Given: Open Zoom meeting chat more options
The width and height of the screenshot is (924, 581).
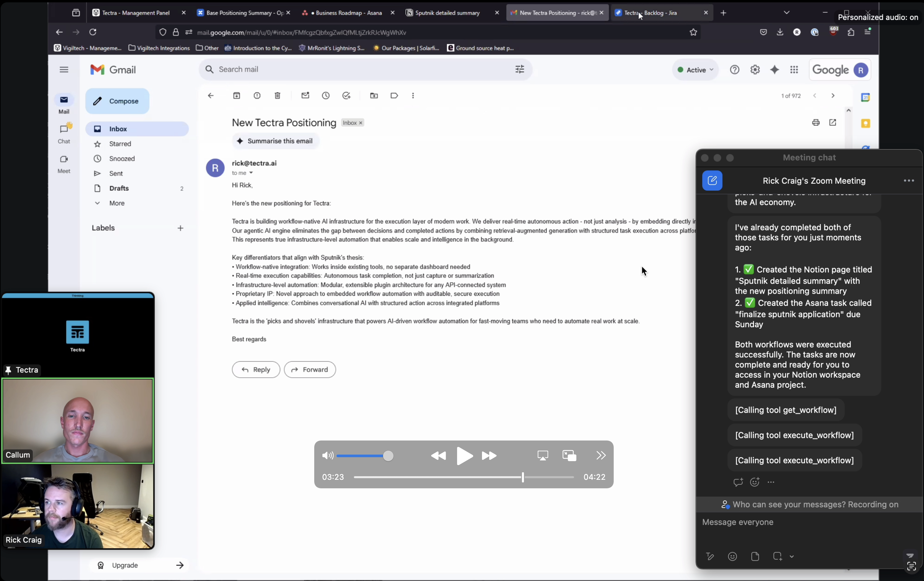Looking at the screenshot, I should (x=909, y=181).
